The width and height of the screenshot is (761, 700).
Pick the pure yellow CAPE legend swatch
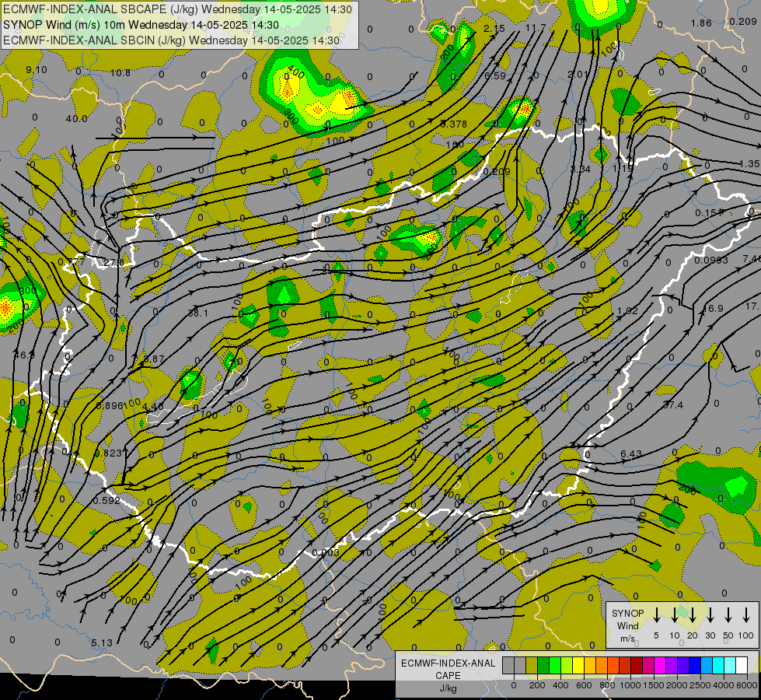click(x=578, y=665)
